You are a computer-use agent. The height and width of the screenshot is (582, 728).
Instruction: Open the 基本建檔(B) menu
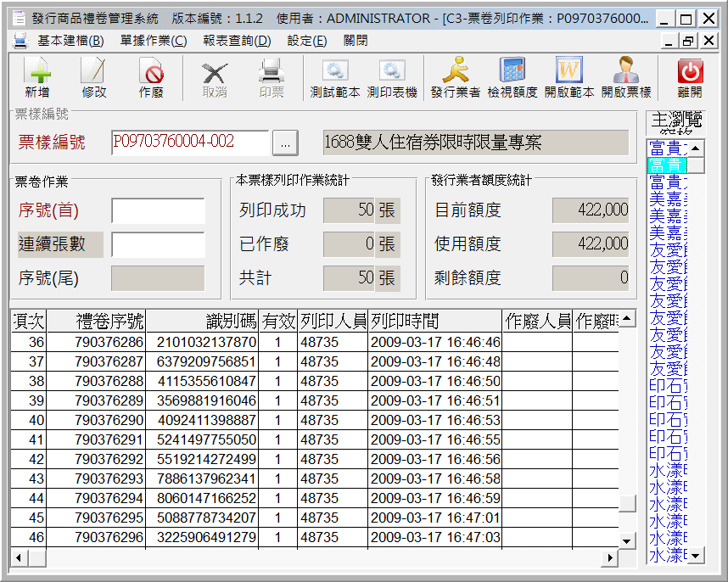tap(70, 41)
